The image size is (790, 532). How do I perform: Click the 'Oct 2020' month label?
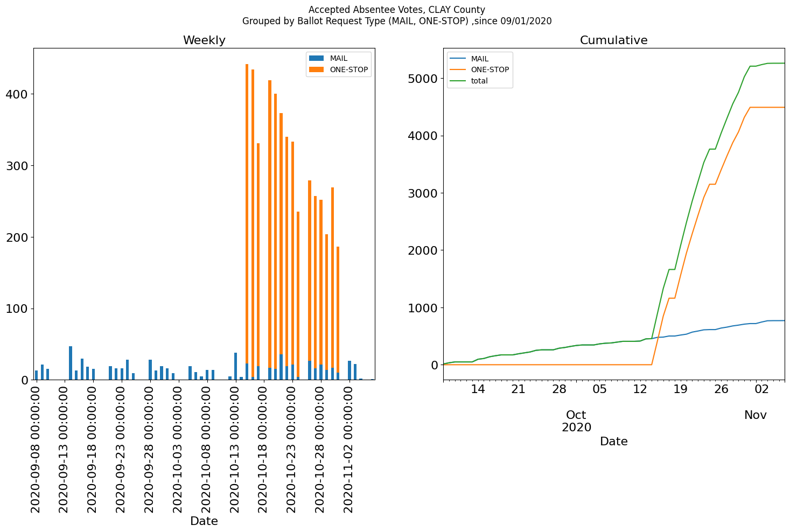click(576, 421)
